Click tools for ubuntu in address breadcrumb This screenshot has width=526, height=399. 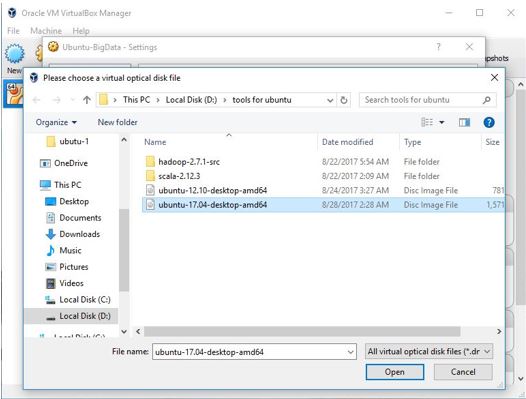tap(262, 100)
